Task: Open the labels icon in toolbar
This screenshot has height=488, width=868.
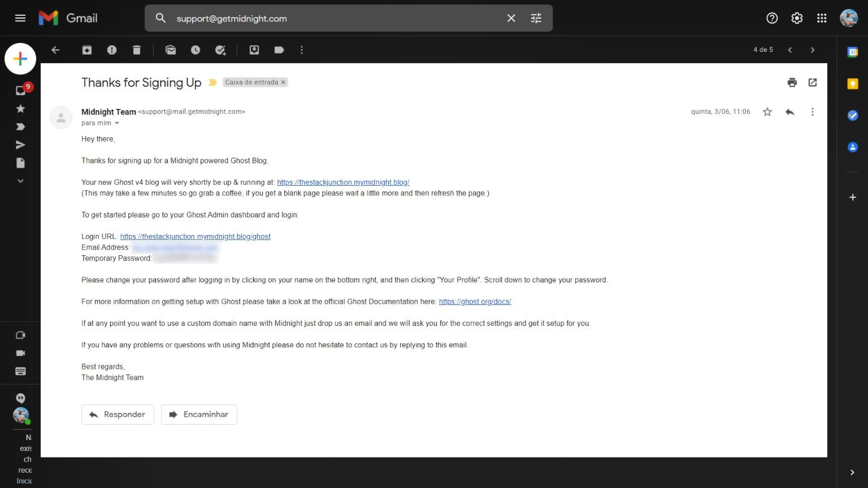Action: pos(279,50)
